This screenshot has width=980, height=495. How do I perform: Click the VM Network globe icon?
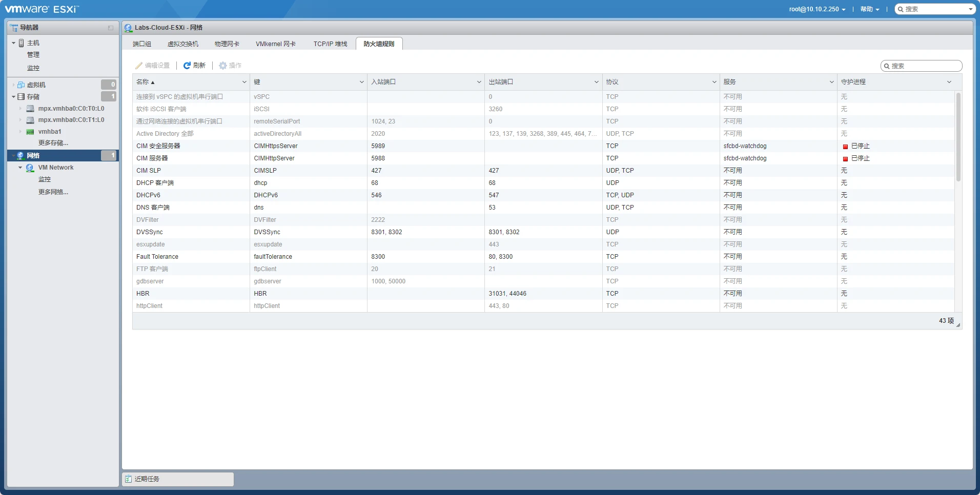[x=30, y=168]
